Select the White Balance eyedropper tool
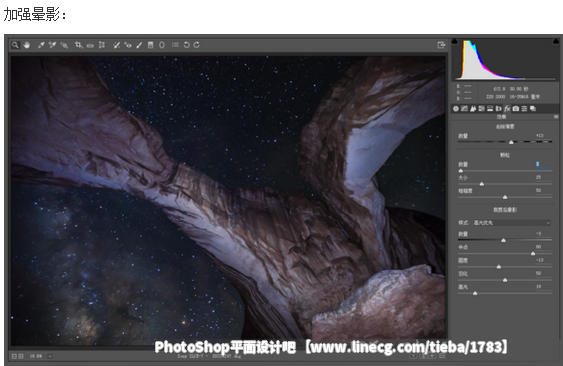This screenshot has height=366, width=563. point(41,45)
